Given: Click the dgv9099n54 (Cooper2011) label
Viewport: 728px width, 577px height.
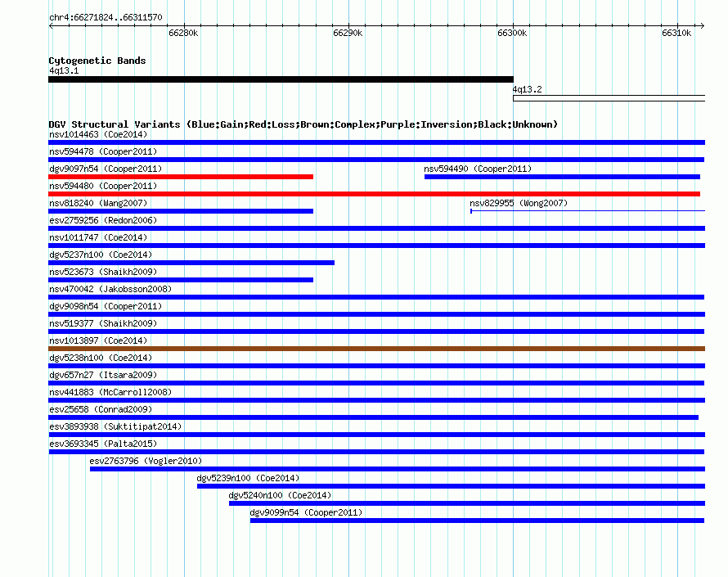Looking at the screenshot, I should (306, 513).
